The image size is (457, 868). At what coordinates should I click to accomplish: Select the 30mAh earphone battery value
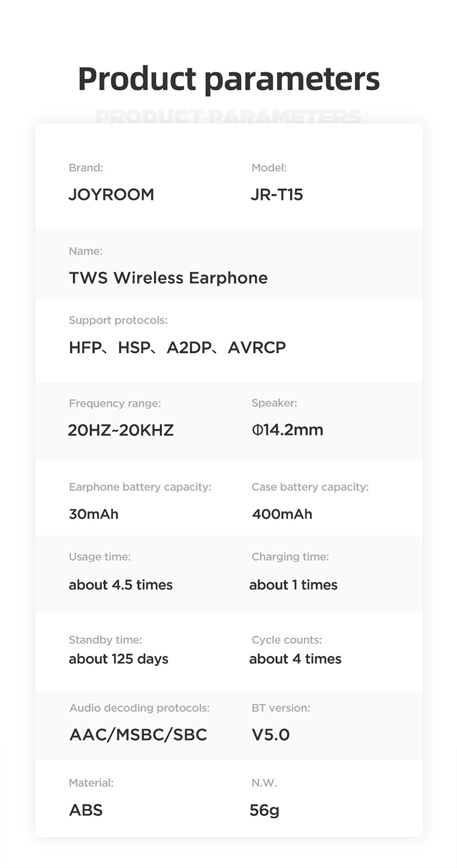94,514
